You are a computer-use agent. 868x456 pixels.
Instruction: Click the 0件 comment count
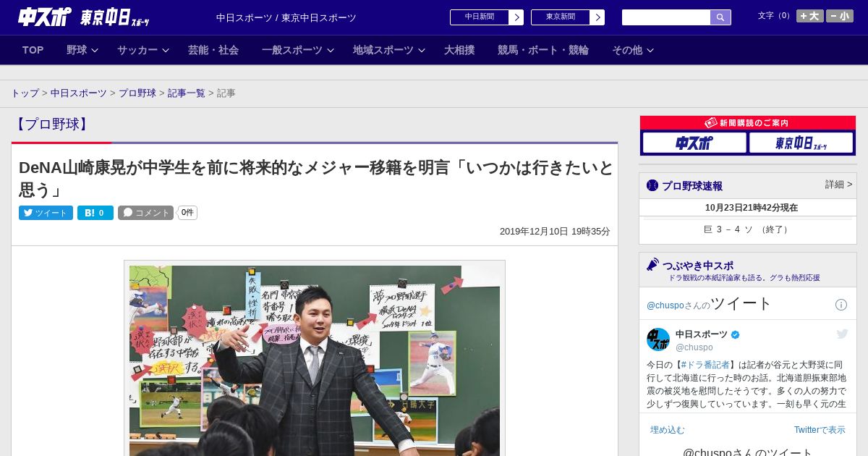[x=187, y=213]
